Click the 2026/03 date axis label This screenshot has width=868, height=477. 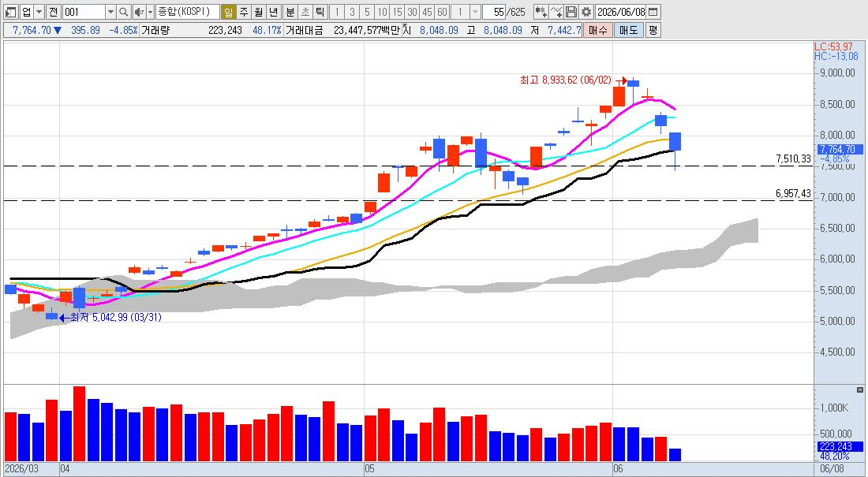22,468
